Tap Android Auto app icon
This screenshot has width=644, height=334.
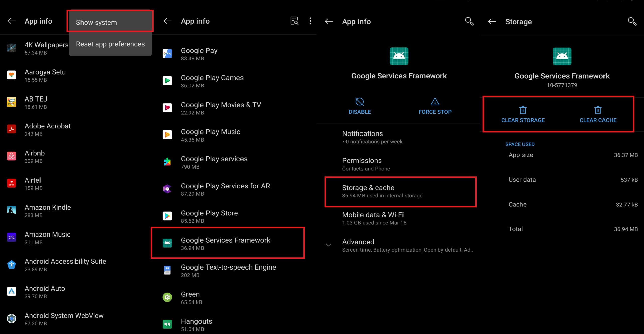(x=12, y=291)
